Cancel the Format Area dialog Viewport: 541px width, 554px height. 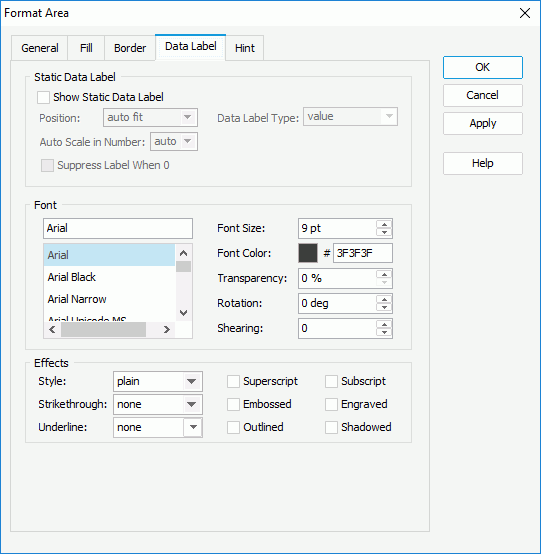(x=483, y=95)
